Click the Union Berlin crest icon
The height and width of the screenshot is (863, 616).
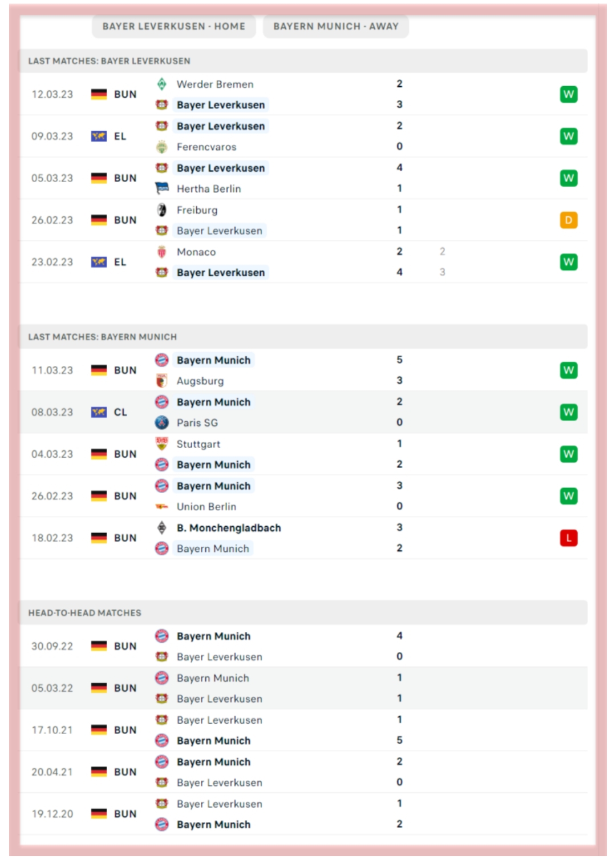pos(162,506)
